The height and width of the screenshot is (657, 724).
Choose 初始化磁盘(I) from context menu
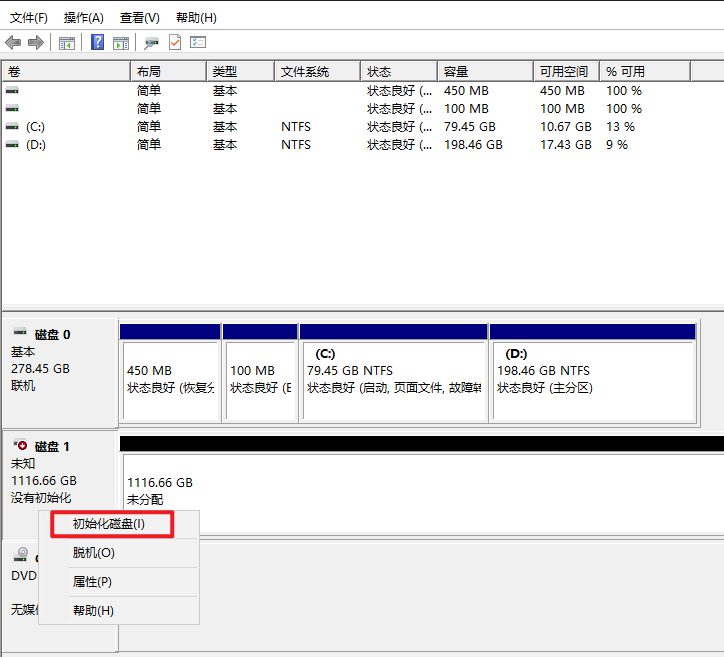pyautogui.click(x=109, y=524)
